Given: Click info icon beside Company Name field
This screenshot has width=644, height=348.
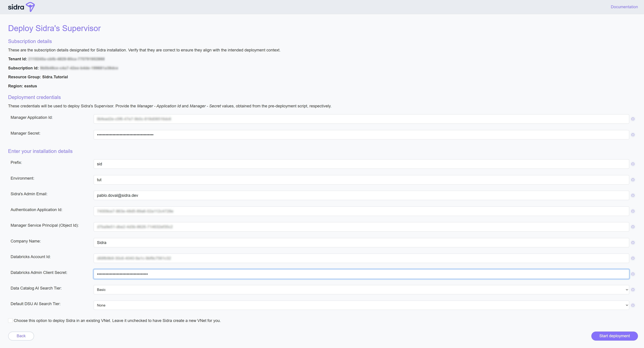Looking at the screenshot, I should (633, 243).
